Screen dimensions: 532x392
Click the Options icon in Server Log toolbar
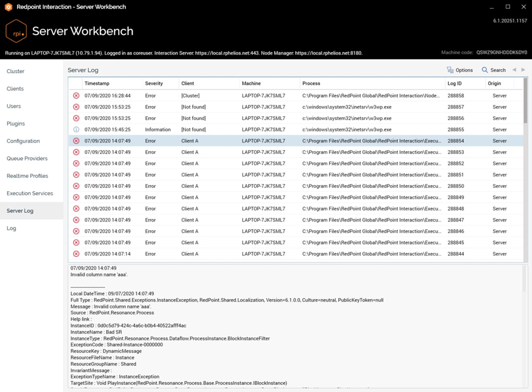point(450,70)
